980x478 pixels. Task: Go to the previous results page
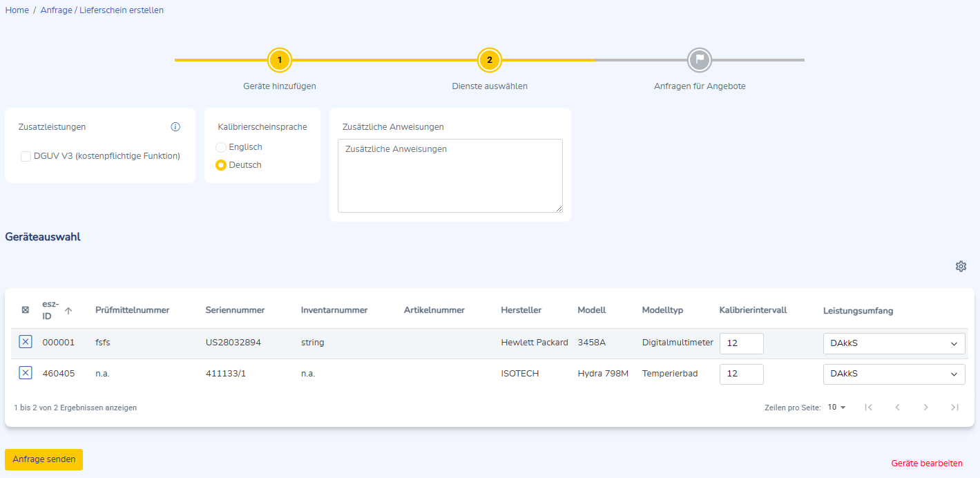tap(897, 408)
